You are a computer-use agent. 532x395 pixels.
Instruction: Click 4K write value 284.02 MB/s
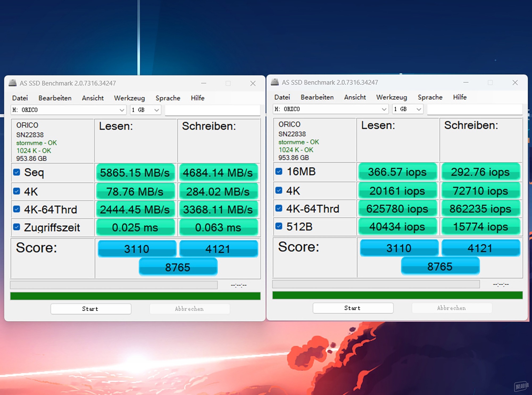[x=218, y=191]
